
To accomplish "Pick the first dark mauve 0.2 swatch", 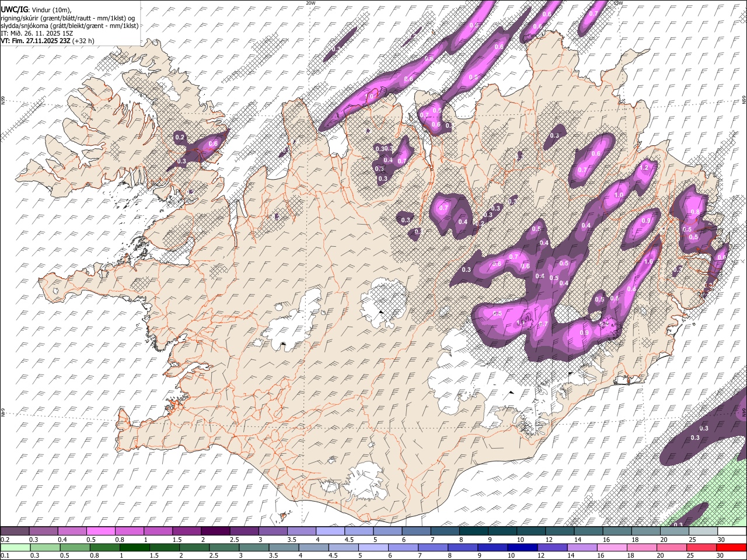I will [x=15, y=531].
